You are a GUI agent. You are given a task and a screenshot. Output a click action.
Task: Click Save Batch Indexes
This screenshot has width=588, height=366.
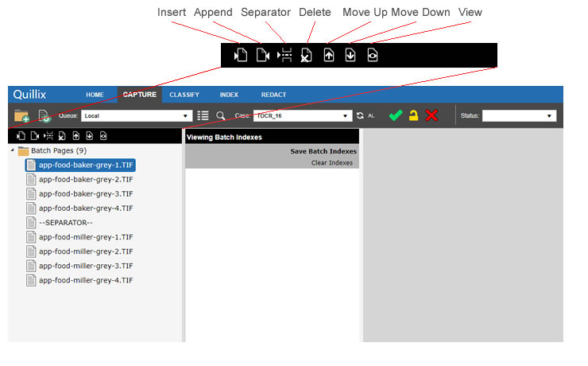(323, 151)
